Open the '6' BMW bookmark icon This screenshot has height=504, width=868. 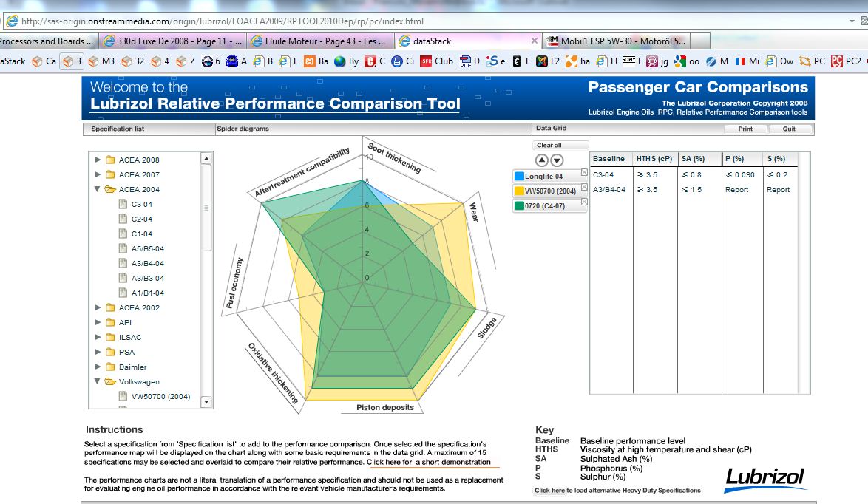pyautogui.click(x=207, y=61)
